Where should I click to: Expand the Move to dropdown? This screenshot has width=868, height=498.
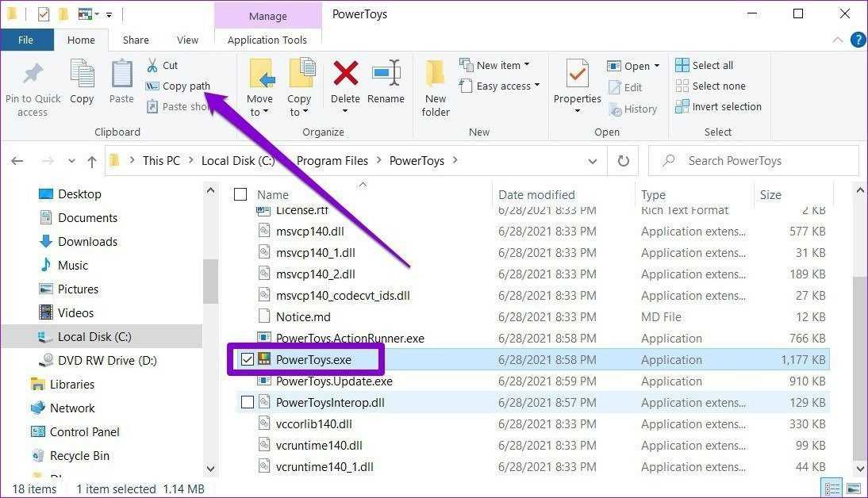(x=259, y=112)
